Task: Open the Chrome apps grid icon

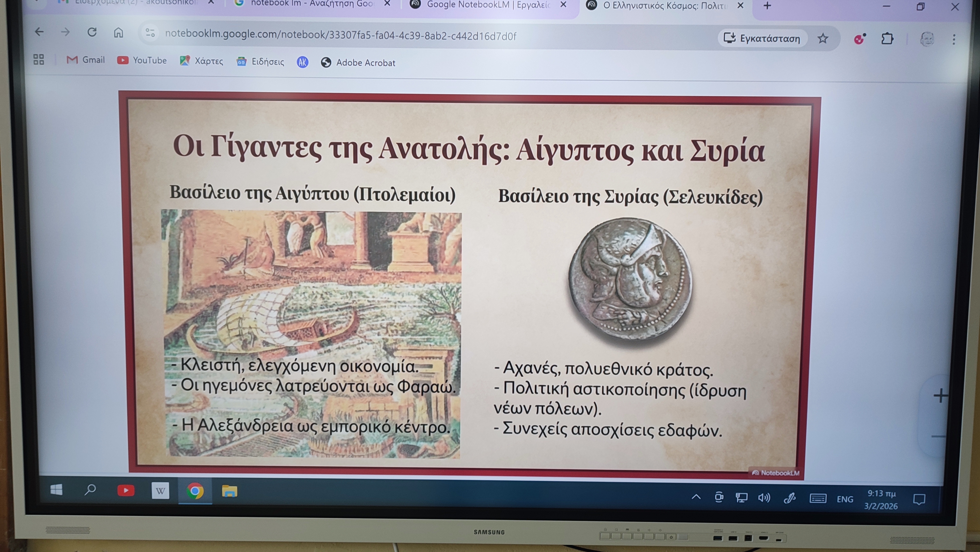Action: point(38,59)
